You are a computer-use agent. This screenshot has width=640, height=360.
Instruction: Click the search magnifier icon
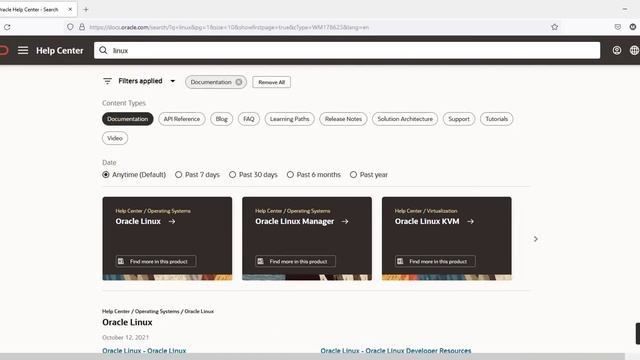point(103,50)
